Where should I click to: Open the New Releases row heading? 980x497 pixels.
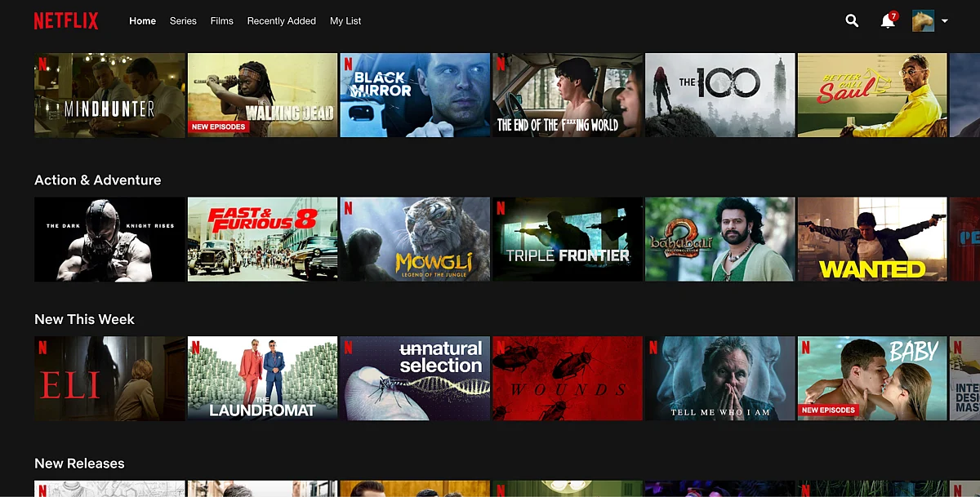pos(79,464)
